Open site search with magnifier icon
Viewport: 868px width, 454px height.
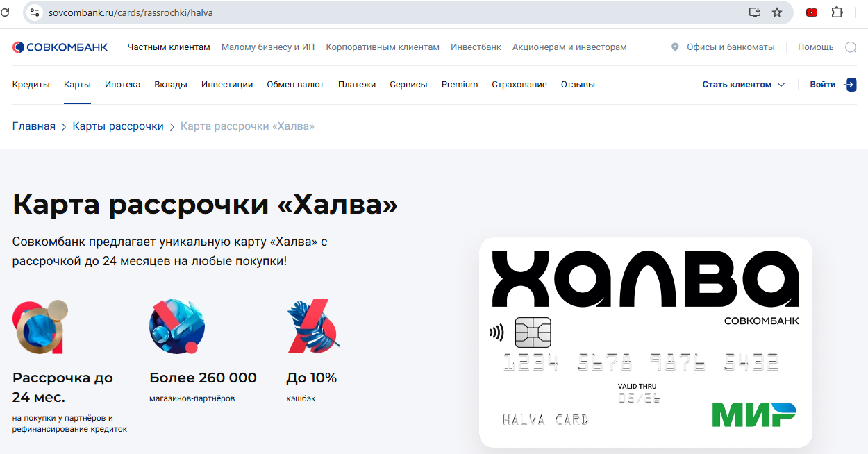coord(851,47)
